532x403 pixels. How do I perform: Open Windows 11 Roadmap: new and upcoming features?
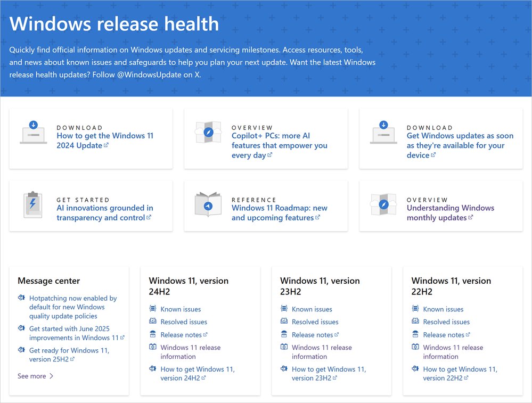pos(279,213)
